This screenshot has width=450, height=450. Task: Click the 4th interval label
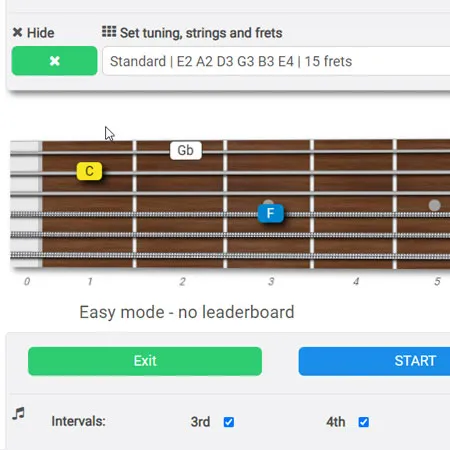coord(335,422)
